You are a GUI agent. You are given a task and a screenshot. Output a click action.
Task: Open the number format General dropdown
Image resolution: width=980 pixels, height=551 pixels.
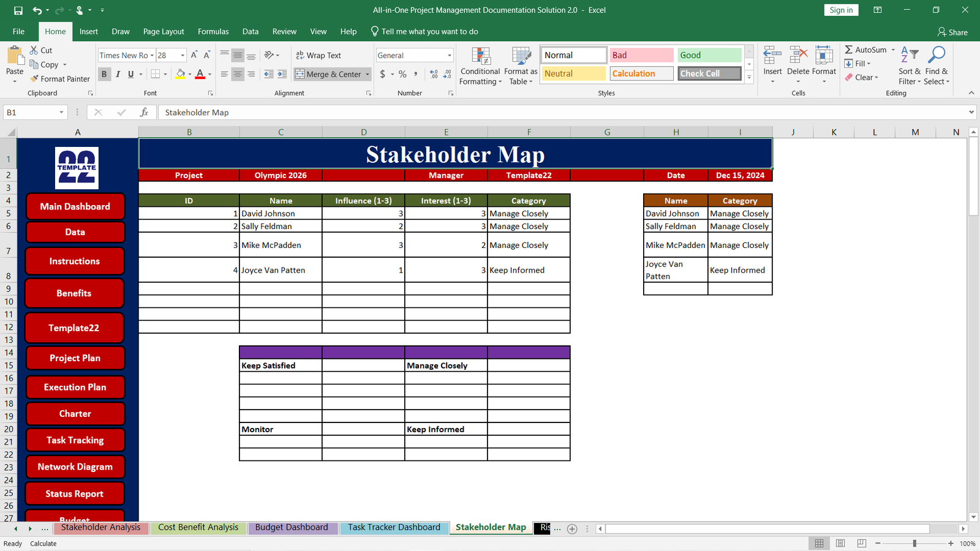point(450,55)
